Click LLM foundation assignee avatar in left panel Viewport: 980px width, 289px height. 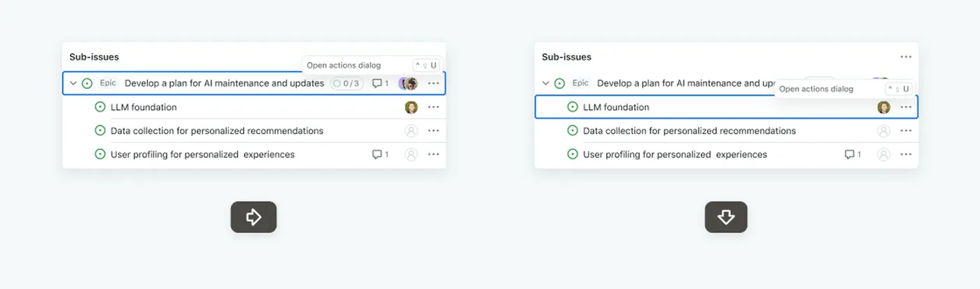[411, 107]
